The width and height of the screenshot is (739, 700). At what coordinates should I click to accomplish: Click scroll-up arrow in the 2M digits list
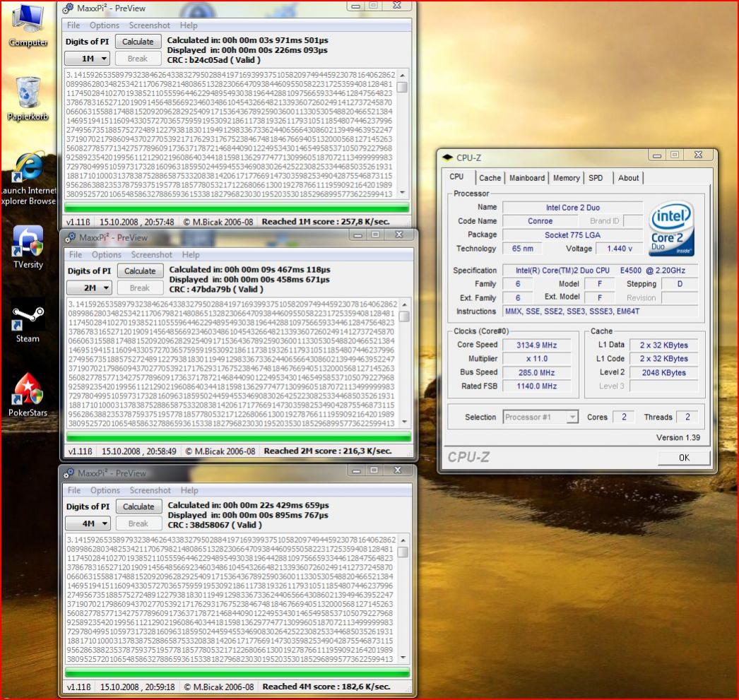point(404,304)
